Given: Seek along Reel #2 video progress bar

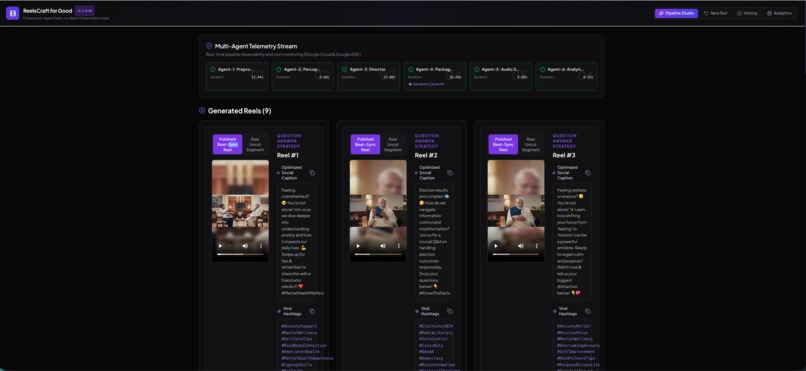Looking at the screenshot, I should point(378,254).
